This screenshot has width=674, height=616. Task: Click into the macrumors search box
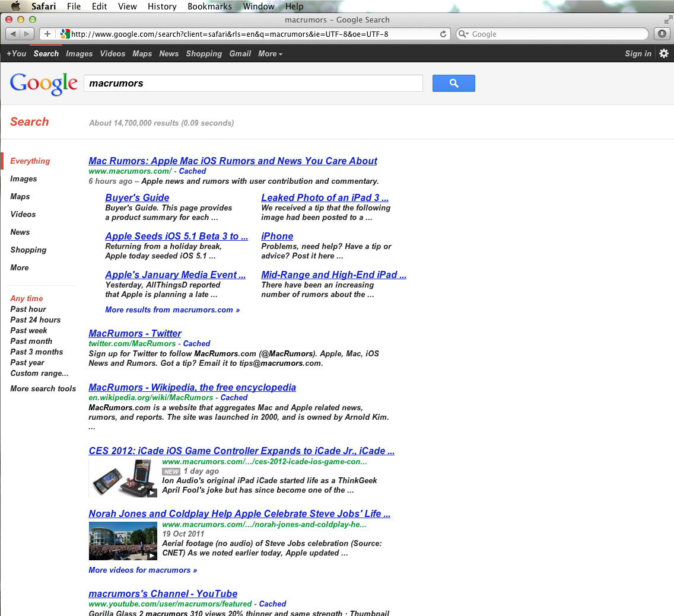coord(253,84)
